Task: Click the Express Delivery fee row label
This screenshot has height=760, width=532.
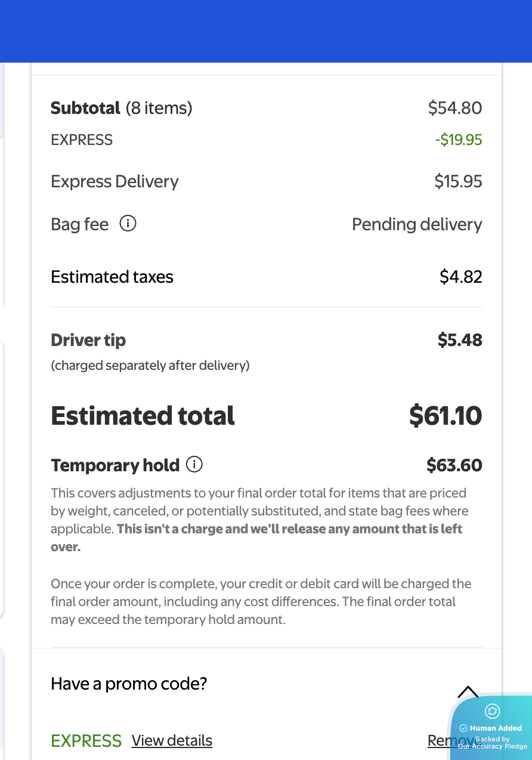Action: (115, 181)
